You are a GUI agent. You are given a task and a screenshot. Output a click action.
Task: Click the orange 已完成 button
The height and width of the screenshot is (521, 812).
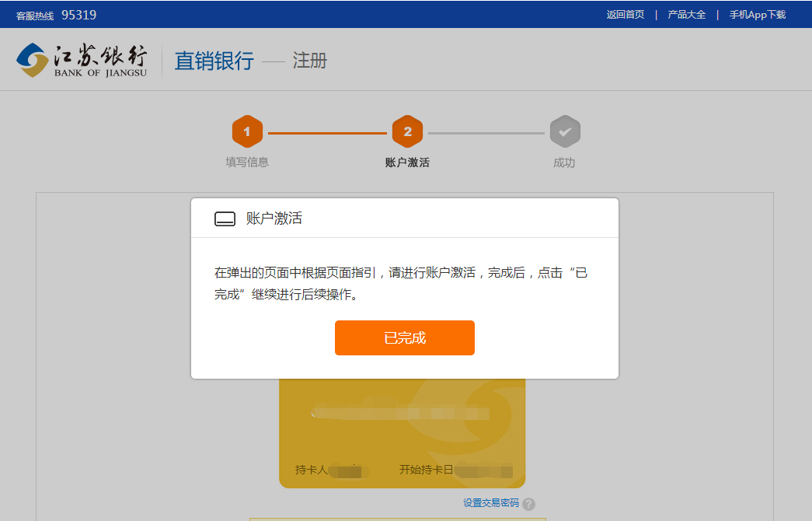(x=405, y=337)
